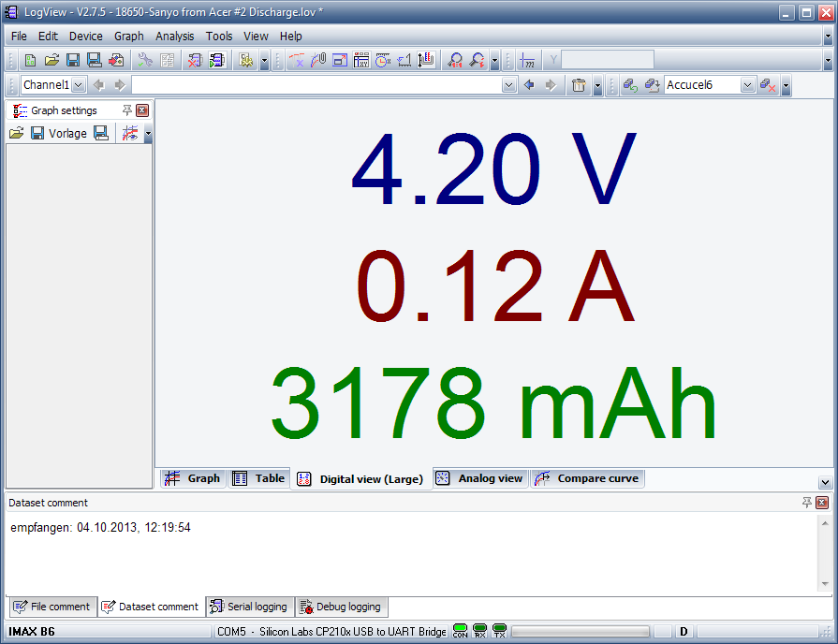
Task: Click the curve delete icon in toolbar
Action: (x=297, y=61)
